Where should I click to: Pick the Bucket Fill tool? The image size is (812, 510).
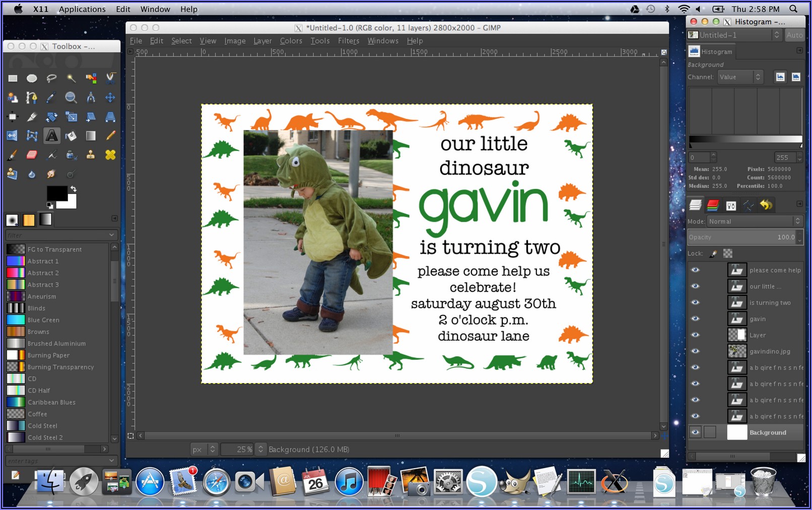[71, 136]
